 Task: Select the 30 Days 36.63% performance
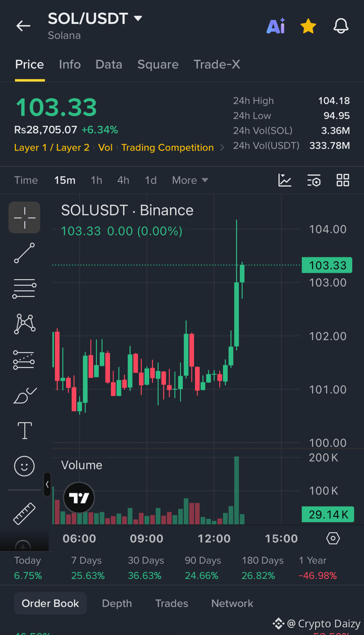pos(146,568)
